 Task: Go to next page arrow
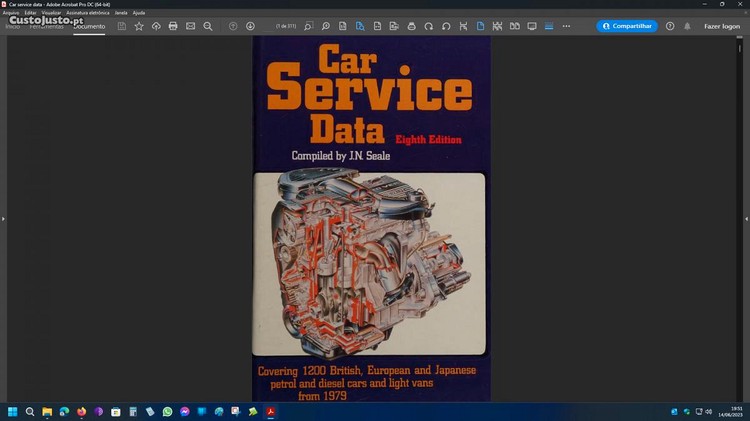250,26
